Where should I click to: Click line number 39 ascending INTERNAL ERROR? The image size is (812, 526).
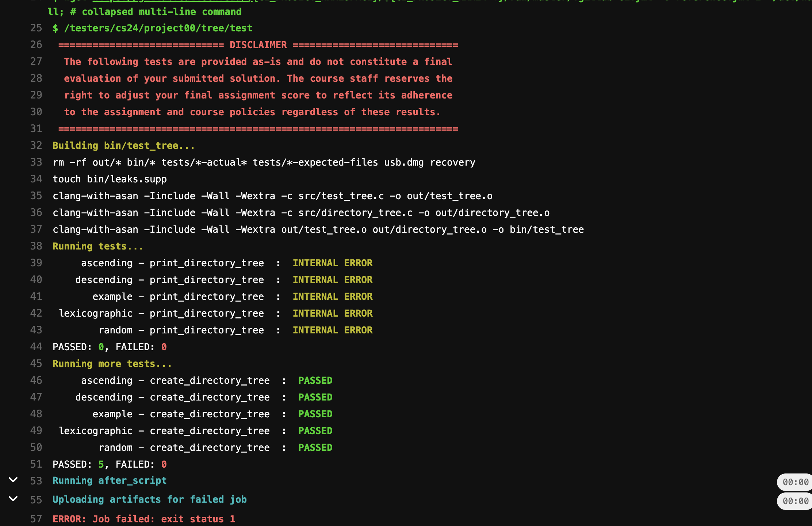tap(36, 263)
